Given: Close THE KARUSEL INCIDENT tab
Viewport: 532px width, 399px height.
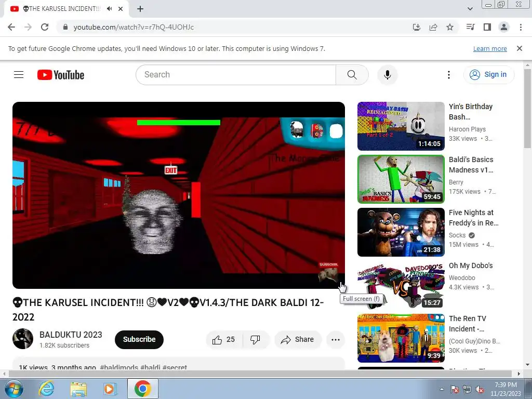Looking at the screenshot, I should pyautogui.click(x=121, y=9).
